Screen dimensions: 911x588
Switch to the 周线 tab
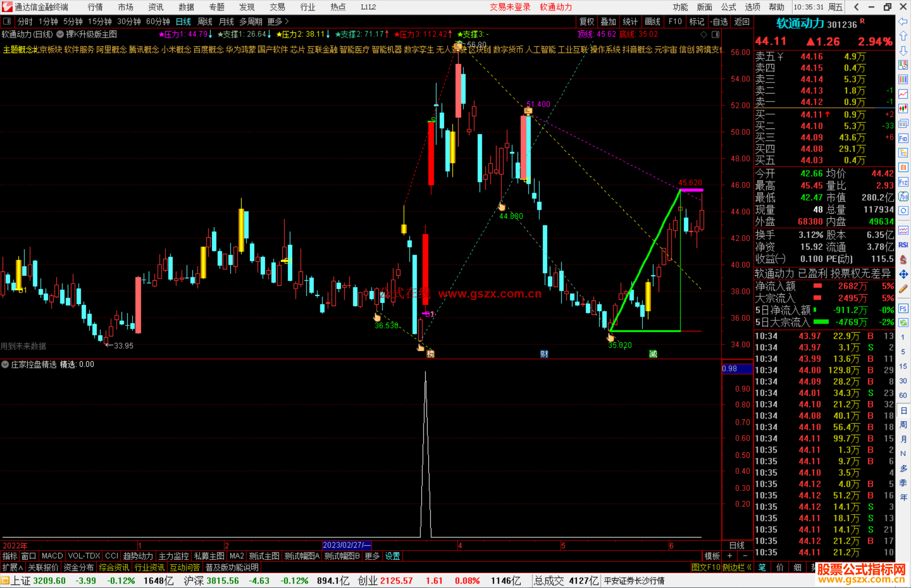(205, 21)
